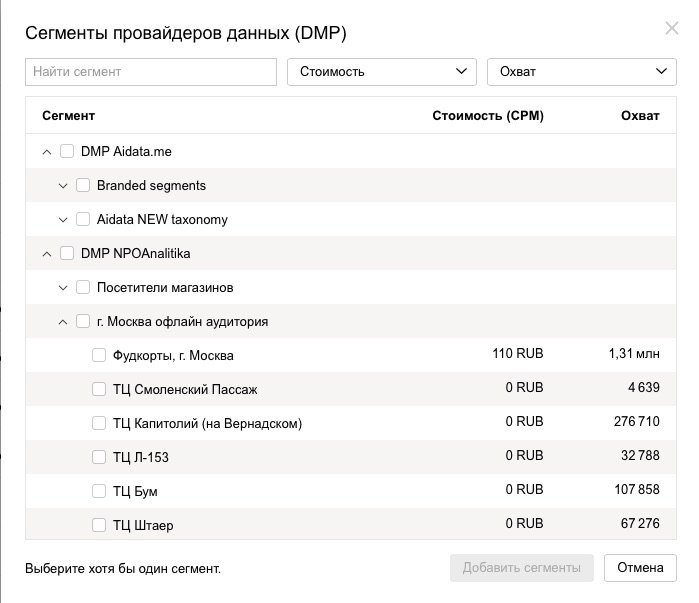699x603 pixels.
Task: Open the Стоимость filter dropdown
Action: pos(382,72)
